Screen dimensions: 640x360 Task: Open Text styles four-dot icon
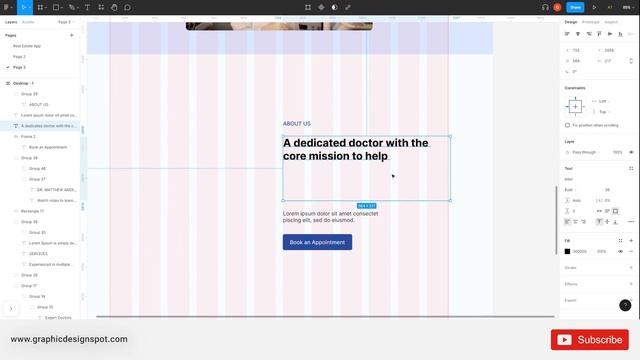pos(631,169)
